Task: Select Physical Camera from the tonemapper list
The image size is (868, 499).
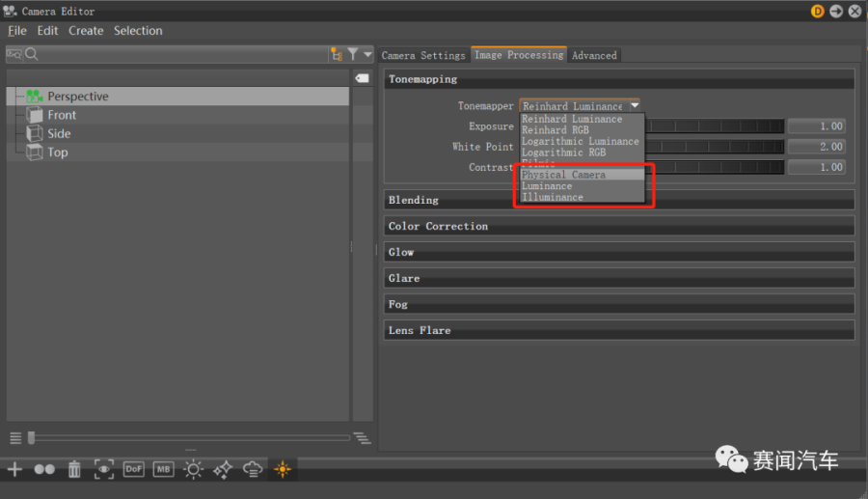Action: [x=563, y=175]
